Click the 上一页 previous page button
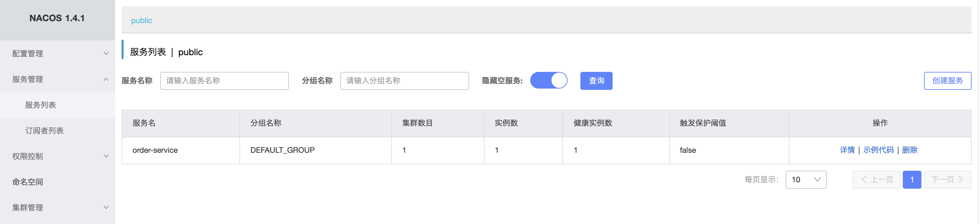The height and width of the screenshot is (224, 980). point(876,180)
